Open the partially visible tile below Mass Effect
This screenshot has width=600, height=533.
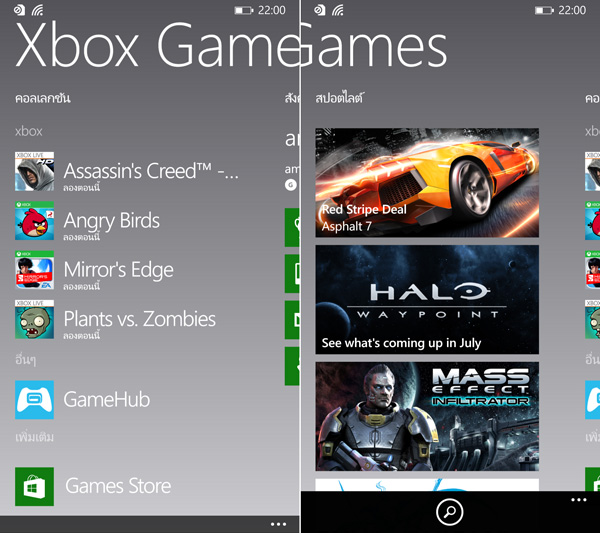click(427, 484)
